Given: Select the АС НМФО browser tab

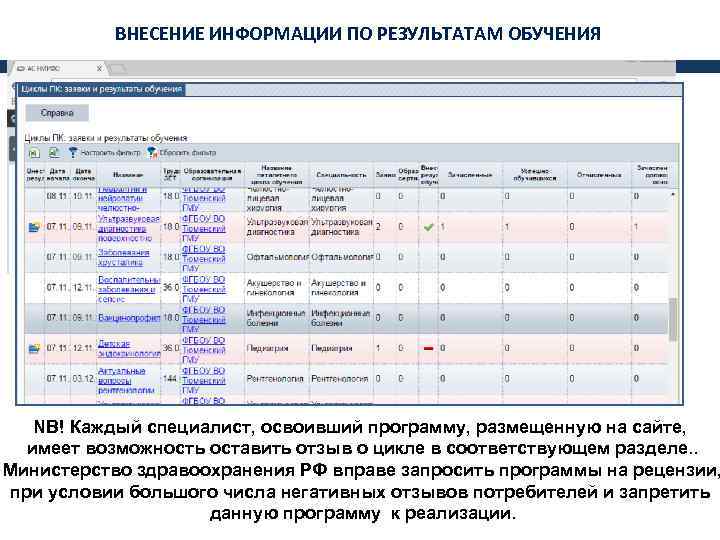Looking at the screenshot, I should [x=55, y=68].
